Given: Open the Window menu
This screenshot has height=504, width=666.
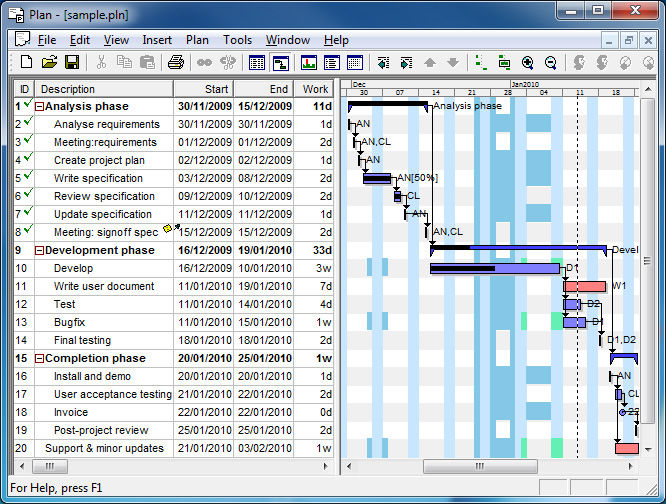Looking at the screenshot, I should [288, 40].
